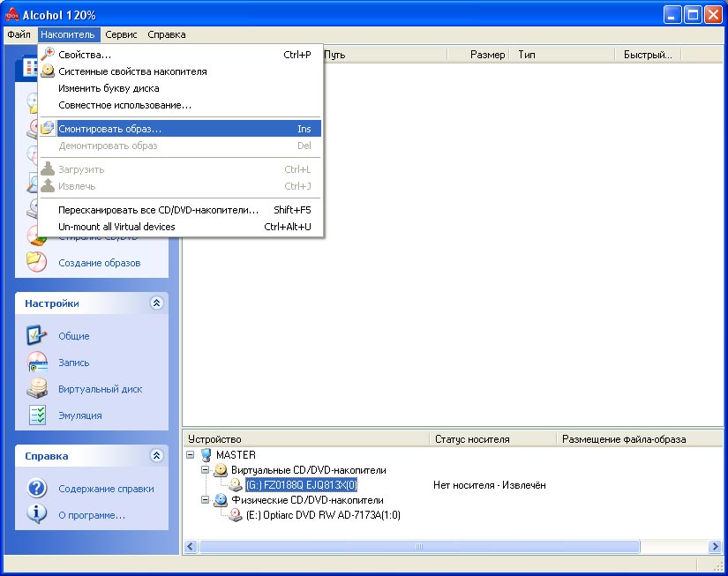728x576 pixels.
Task: Select Совместное использование... menu entry
Action: point(181,105)
